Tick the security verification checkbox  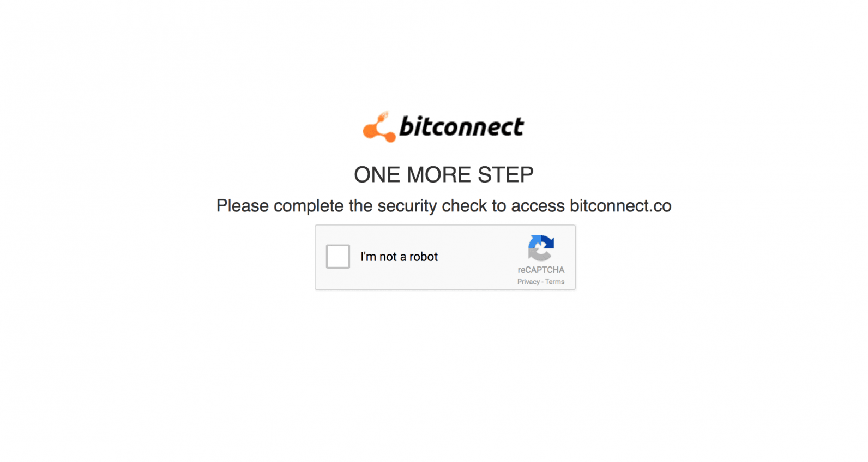(x=337, y=256)
